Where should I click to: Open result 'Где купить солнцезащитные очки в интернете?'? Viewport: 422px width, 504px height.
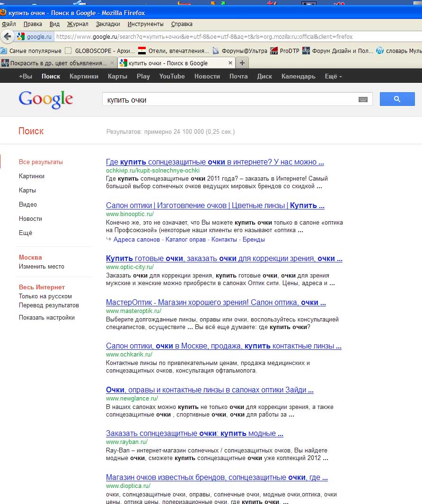(215, 162)
